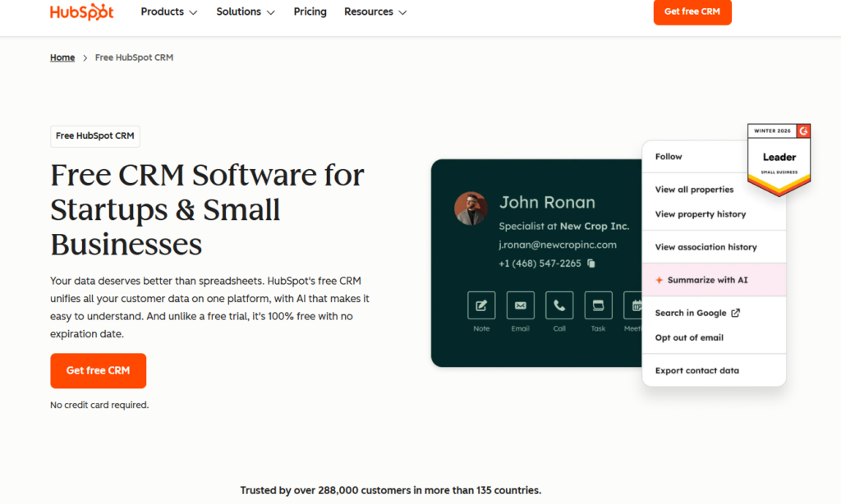The image size is (841, 504).
Task: Click the sparkle icon next to Summarize with AI
Action: coord(659,280)
